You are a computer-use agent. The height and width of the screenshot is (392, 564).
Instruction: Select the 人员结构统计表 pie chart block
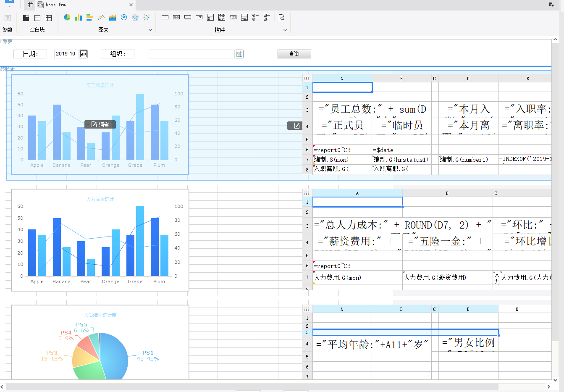tap(100, 342)
